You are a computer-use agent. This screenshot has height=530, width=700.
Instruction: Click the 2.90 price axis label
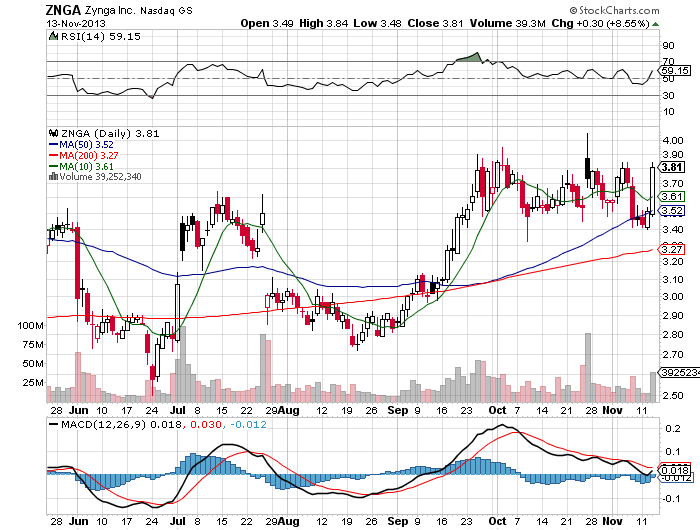[673, 316]
